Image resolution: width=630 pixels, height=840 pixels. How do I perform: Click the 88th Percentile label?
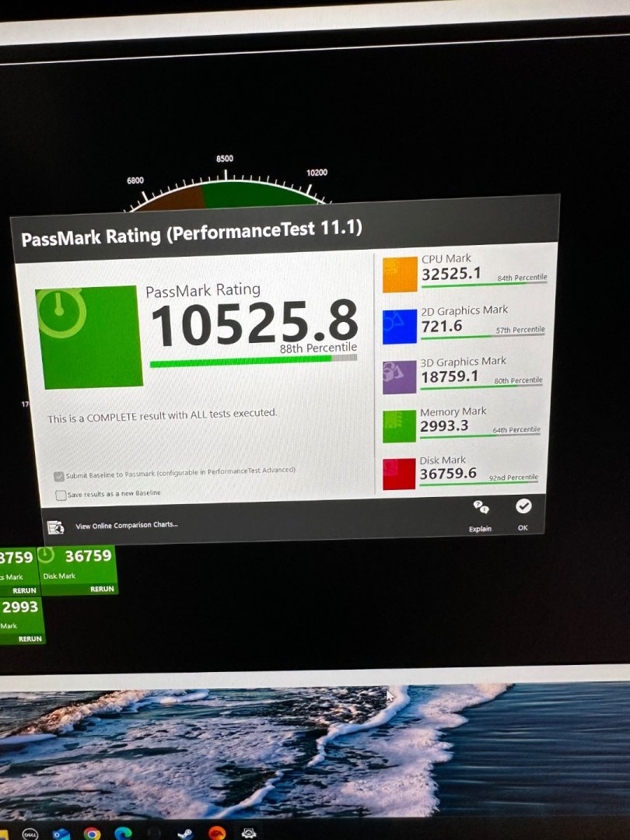point(318,348)
